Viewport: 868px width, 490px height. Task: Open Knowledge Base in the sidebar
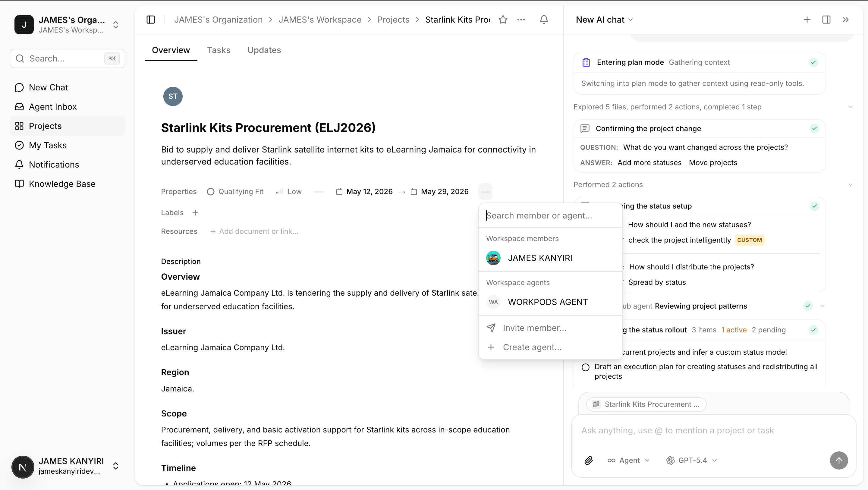(68, 184)
